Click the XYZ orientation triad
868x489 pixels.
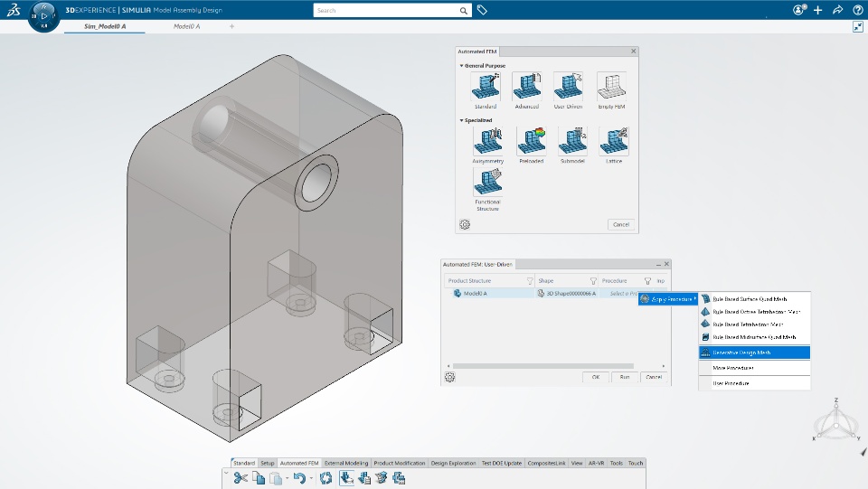835,421
